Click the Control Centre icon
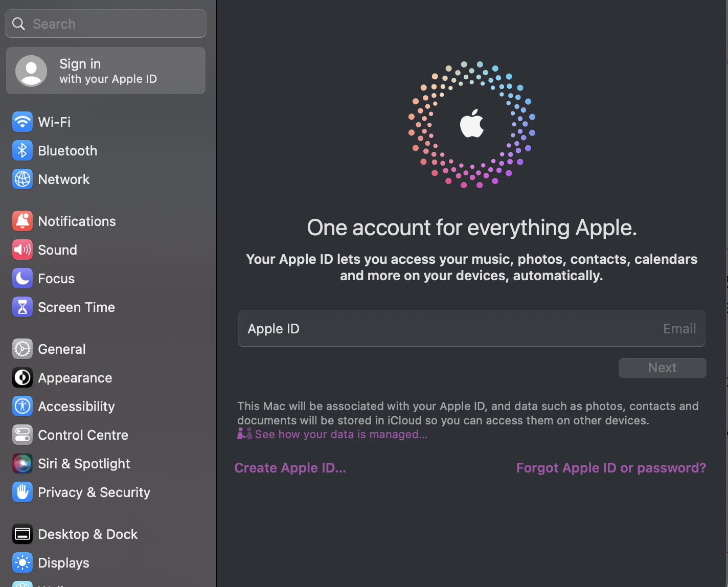This screenshot has width=728, height=587. click(x=22, y=435)
